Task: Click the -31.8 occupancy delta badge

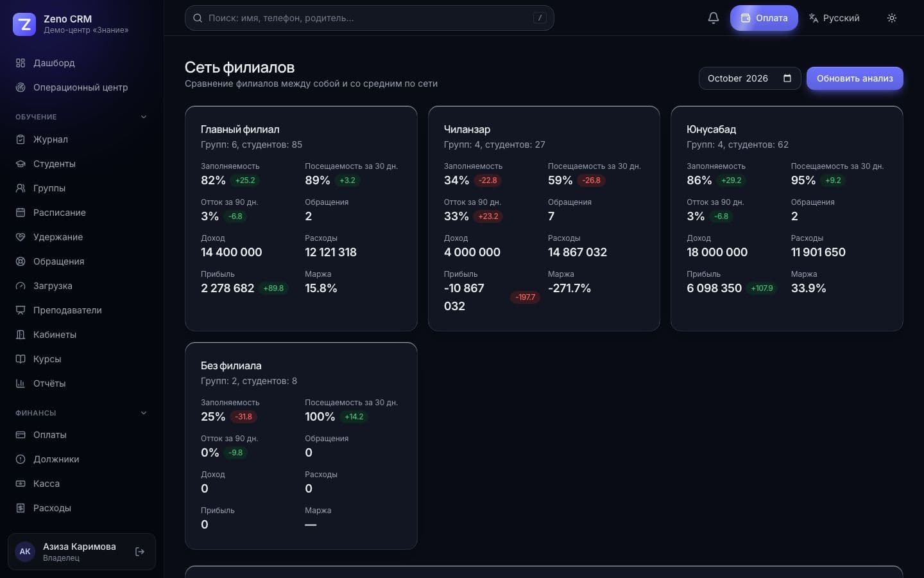Action: click(x=244, y=417)
